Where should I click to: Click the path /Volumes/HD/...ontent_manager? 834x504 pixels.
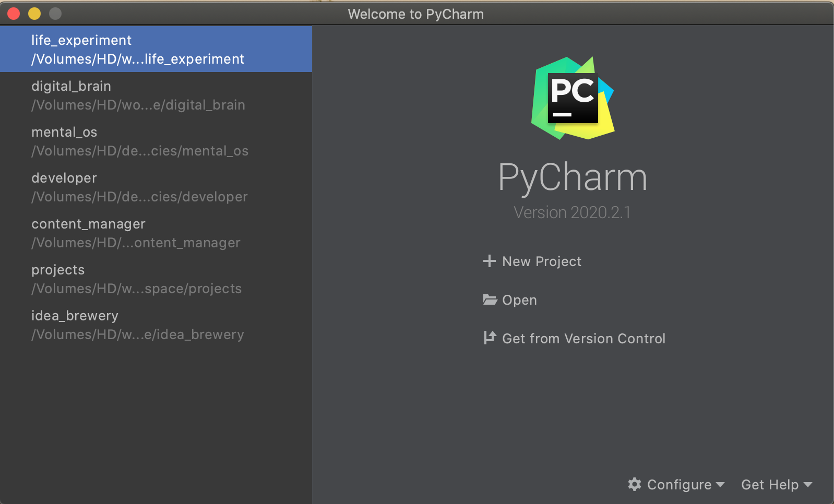[136, 243]
